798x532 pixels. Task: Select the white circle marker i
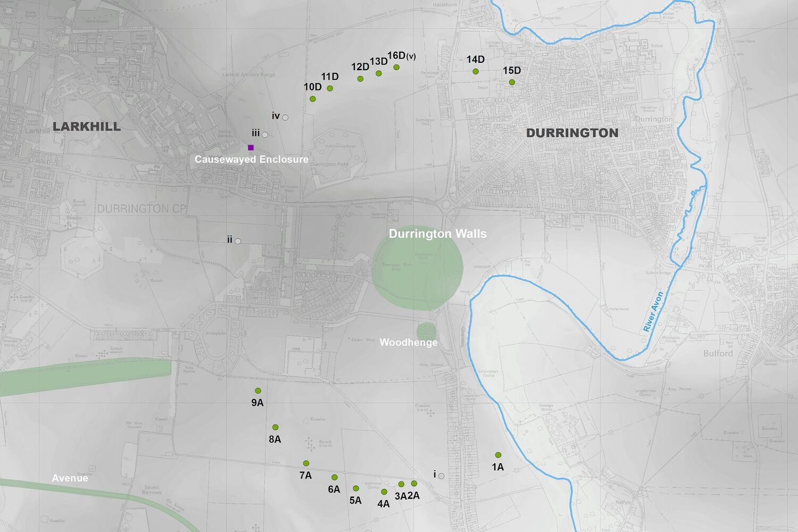click(x=441, y=476)
